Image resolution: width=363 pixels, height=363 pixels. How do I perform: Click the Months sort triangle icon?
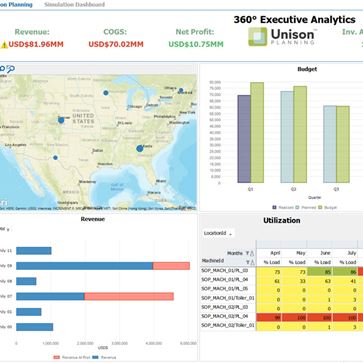click(x=252, y=254)
